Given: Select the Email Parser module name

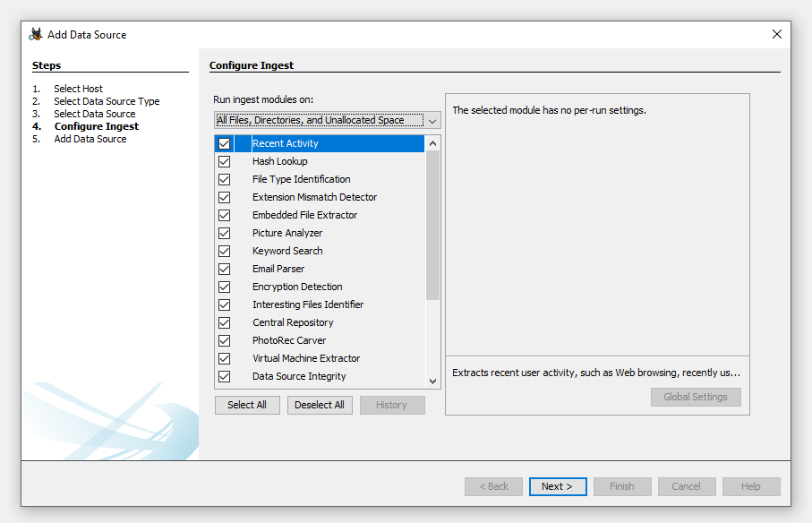Looking at the screenshot, I should [x=278, y=269].
